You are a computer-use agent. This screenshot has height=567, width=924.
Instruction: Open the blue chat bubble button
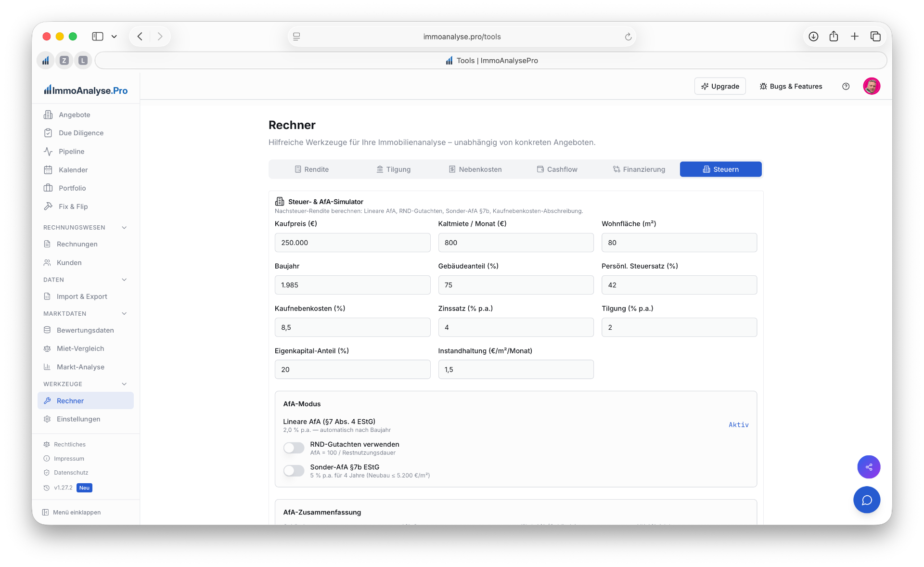[x=867, y=500]
